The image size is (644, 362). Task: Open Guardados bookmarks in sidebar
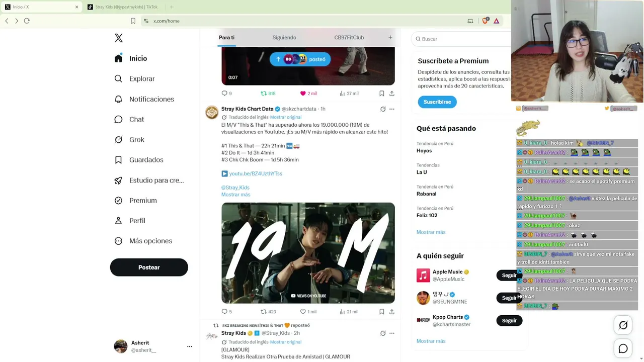pyautogui.click(x=139, y=160)
